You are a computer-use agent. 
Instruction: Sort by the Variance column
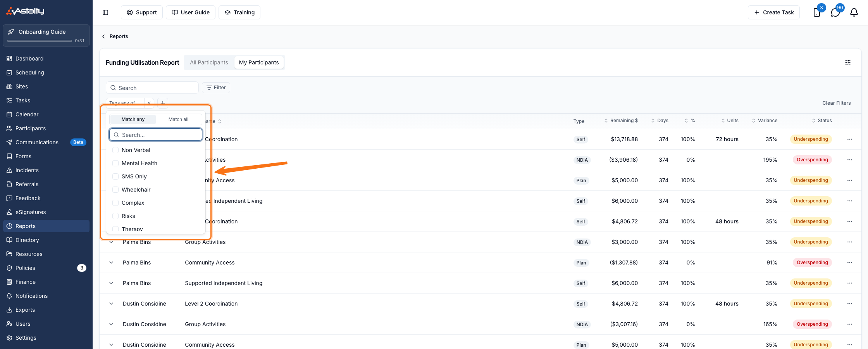[765, 121]
